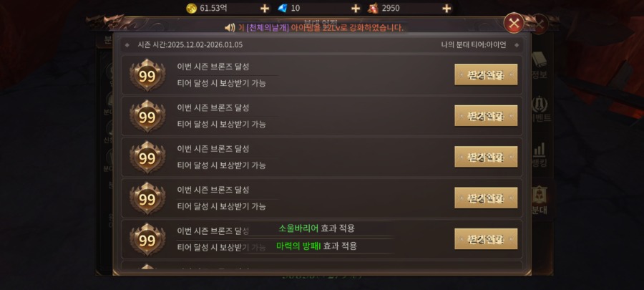The height and width of the screenshot is (290, 644).
Task: Click 받기완료 button in second reward row
Action: [486, 116]
